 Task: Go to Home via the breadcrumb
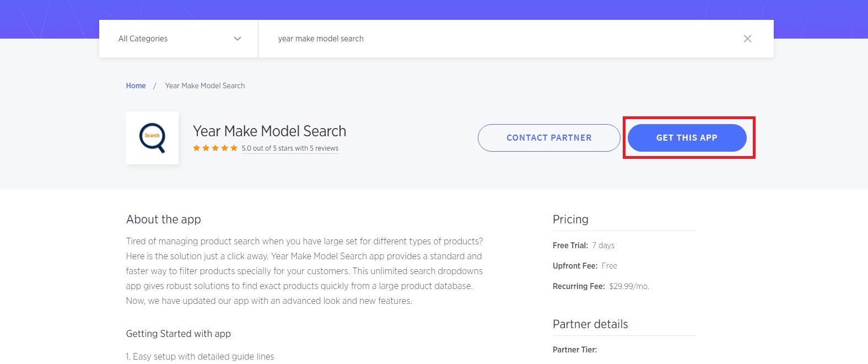pyautogui.click(x=136, y=86)
